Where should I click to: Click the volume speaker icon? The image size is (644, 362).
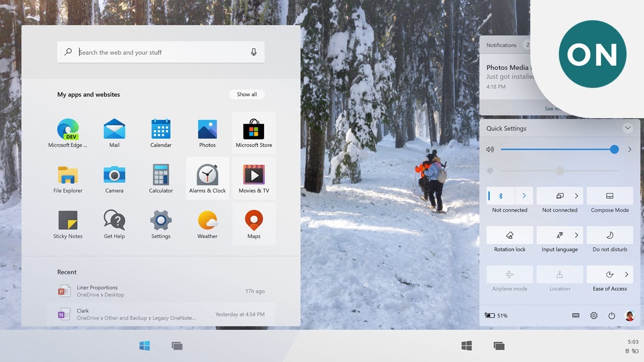(490, 149)
